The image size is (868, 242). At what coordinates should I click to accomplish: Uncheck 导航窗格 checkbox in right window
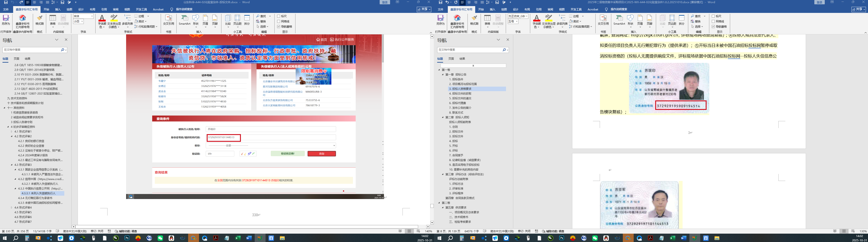[x=713, y=27]
